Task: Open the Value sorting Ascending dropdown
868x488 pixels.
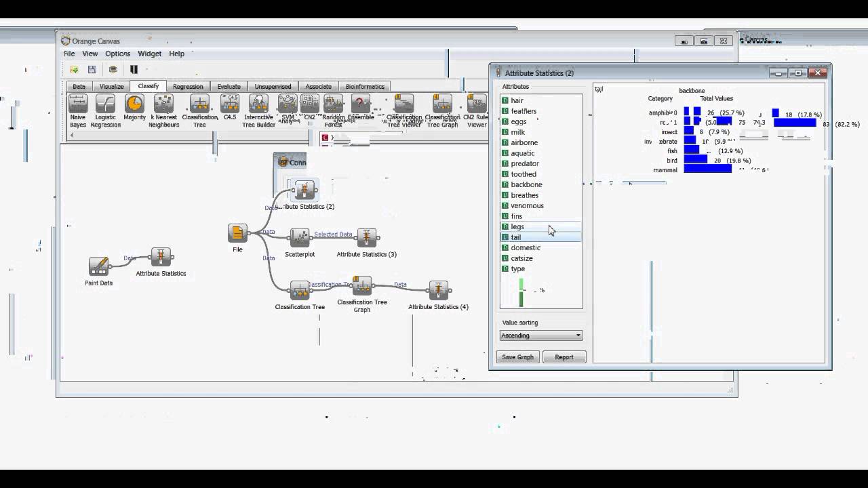Action: point(540,335)
